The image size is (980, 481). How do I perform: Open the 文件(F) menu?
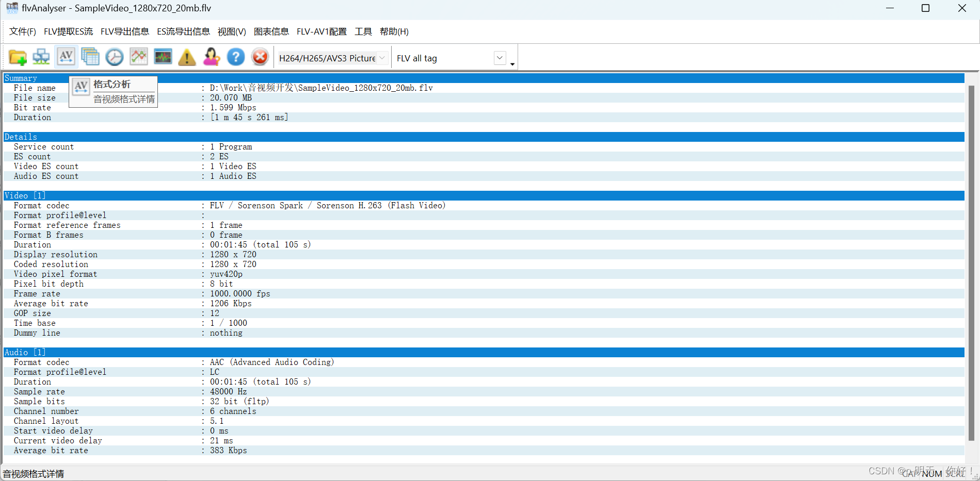point(23,31)
